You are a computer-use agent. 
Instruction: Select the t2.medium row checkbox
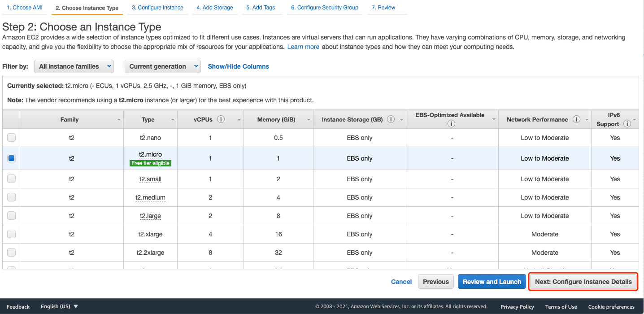coord(11,197)
